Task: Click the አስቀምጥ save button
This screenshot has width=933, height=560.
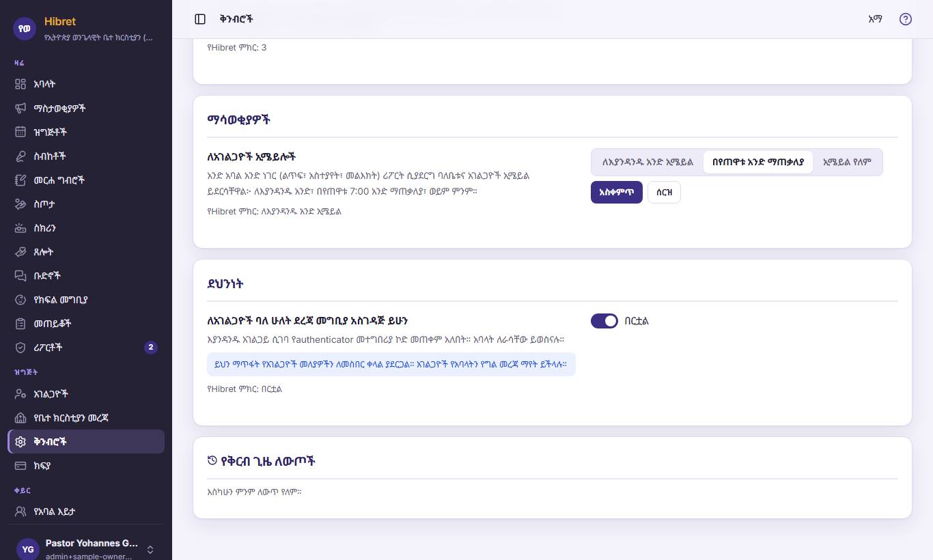Action: pos(617,193)
